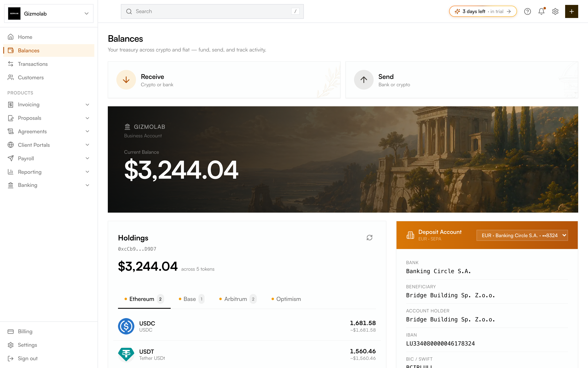588x368 pixels.
Task: Expand the Agreements submenu chevron
Action: (x=87, y=131)
